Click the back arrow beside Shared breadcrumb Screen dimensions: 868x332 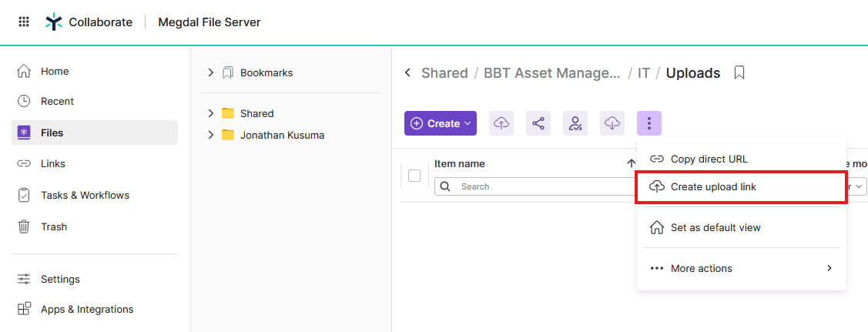[408, 72]
